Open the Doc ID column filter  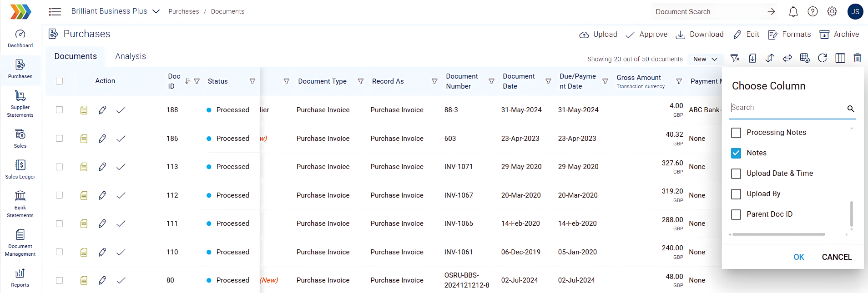pyautogui.click(x=197, y=81)
